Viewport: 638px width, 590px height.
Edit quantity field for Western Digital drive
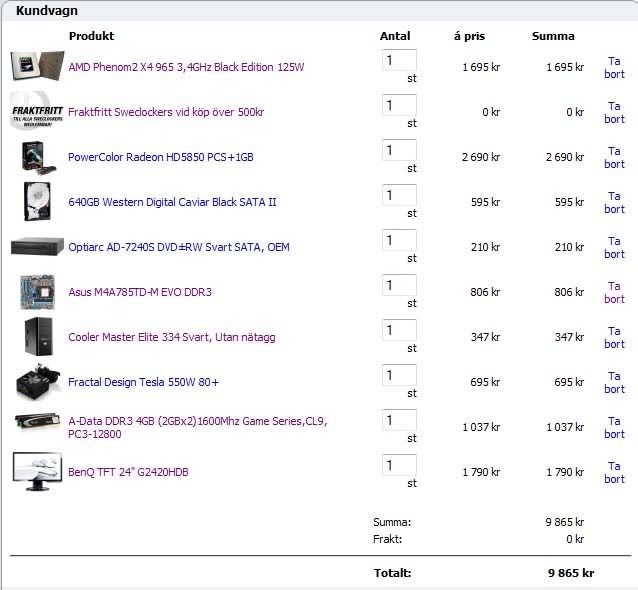tap(398, 195)
